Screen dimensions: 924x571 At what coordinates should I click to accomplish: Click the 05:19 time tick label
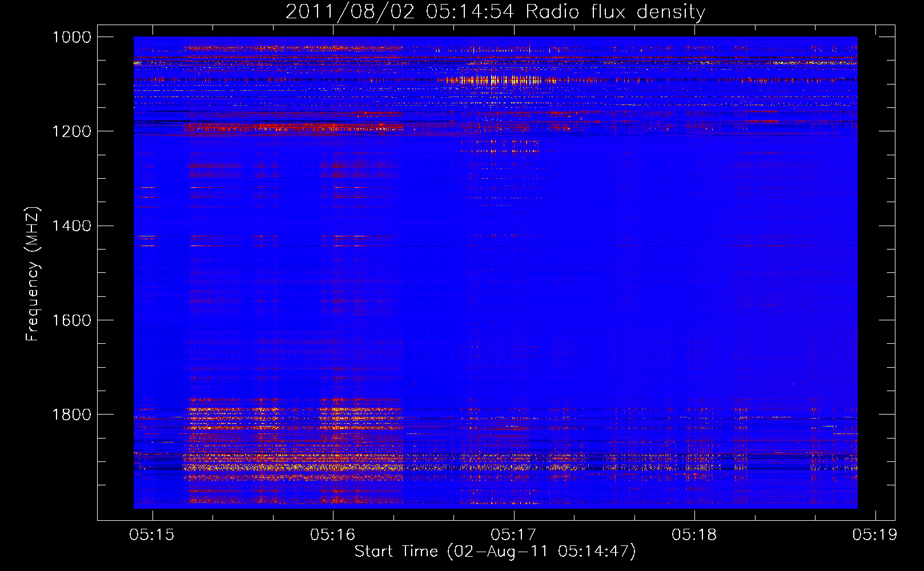[x=875, y=534]
